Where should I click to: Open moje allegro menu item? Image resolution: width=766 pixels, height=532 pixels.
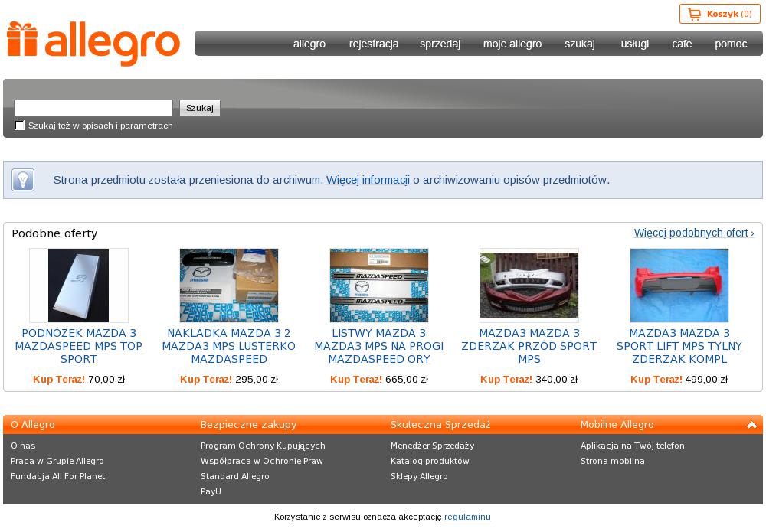pos(512,44)
